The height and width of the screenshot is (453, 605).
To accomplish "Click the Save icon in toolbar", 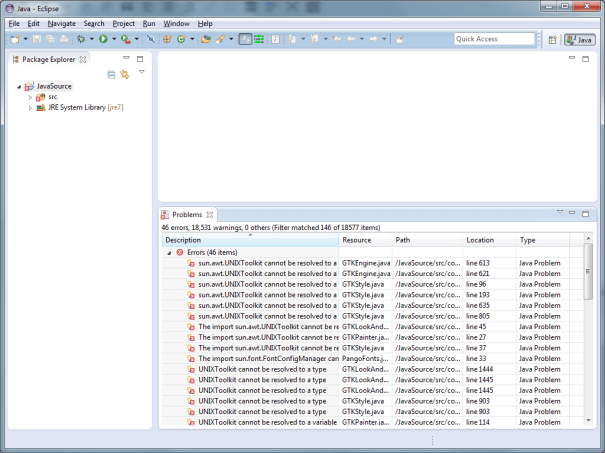I will click(37, 39).
